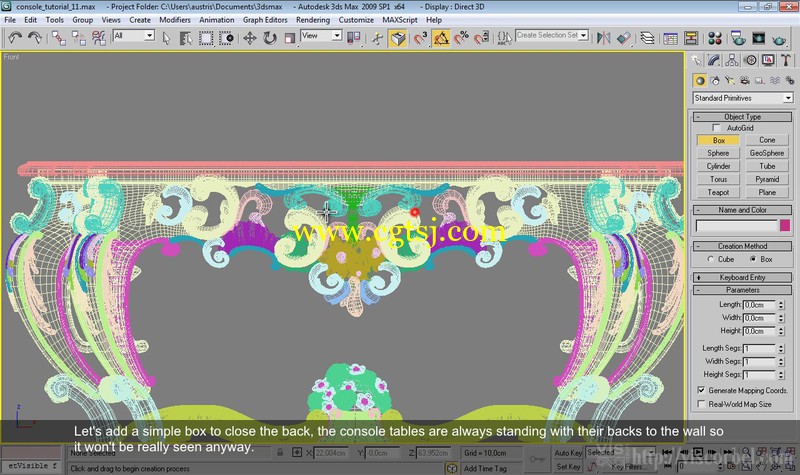The width and height of the screenshot is (800, 475).
Task: Toggle the Set Key button
Action: (567, 466)
